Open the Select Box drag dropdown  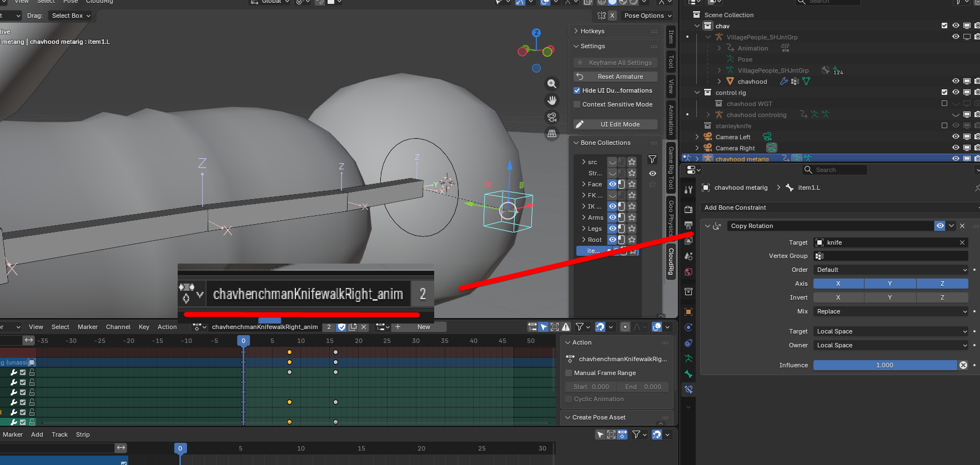click(71, 16)
